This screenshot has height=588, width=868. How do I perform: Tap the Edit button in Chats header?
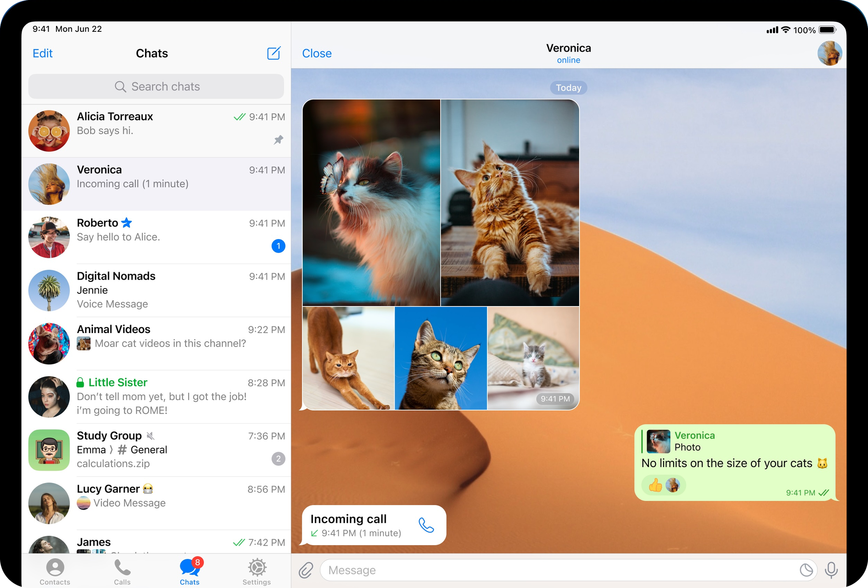click(x=42, y=53)
